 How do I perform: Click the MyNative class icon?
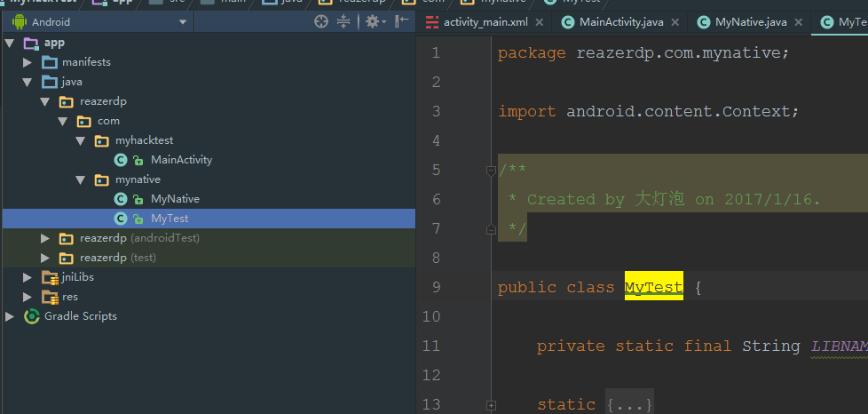pyautogui.click(x=121, y=199)
